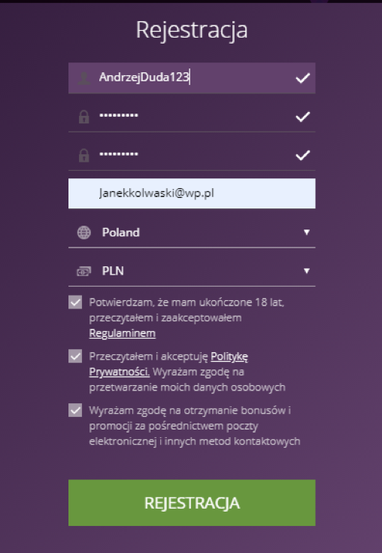This screenshot has height=553, width=382.
Task: Expand the Poland country dropdown arrow
Action: click(x=307, y=232)
